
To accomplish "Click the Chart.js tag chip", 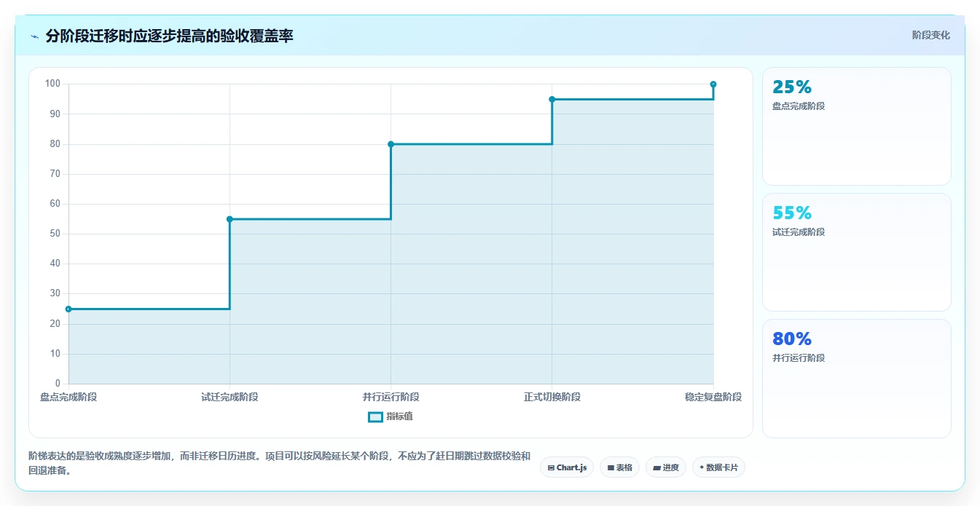I will click(567, 467).
